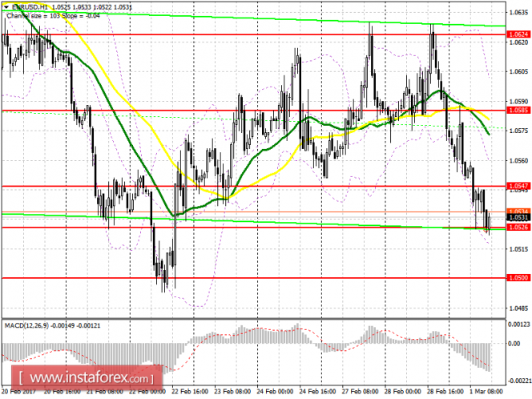Click the Channel size = 103 label
This screenshot has height=399, width=532.
point(32,16)
